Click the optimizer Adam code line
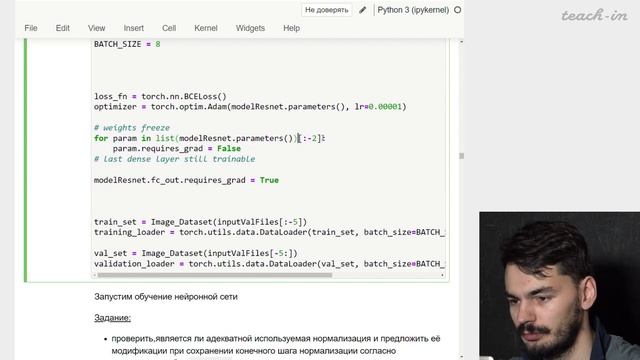Image resolution: width=640 pixels, height=360 pixels. [250, 107]
